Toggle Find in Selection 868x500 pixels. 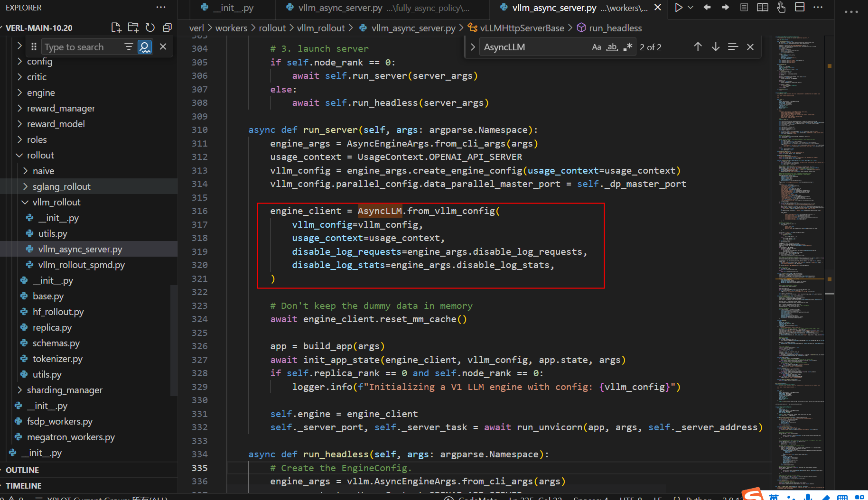coord(733,46)
